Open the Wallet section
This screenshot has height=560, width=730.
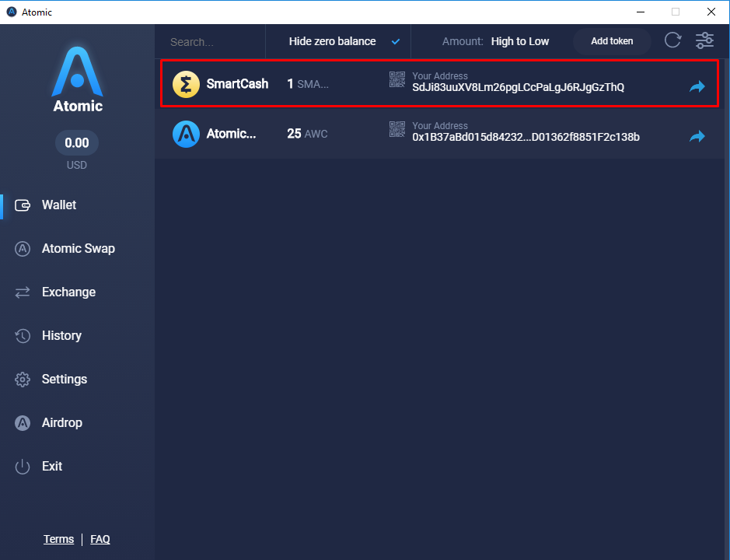[x=58, y=205]
